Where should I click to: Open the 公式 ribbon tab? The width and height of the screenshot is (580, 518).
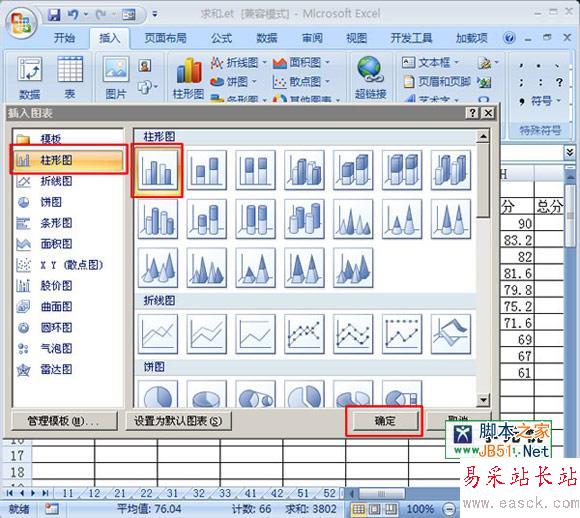click(x=221, y=38)
